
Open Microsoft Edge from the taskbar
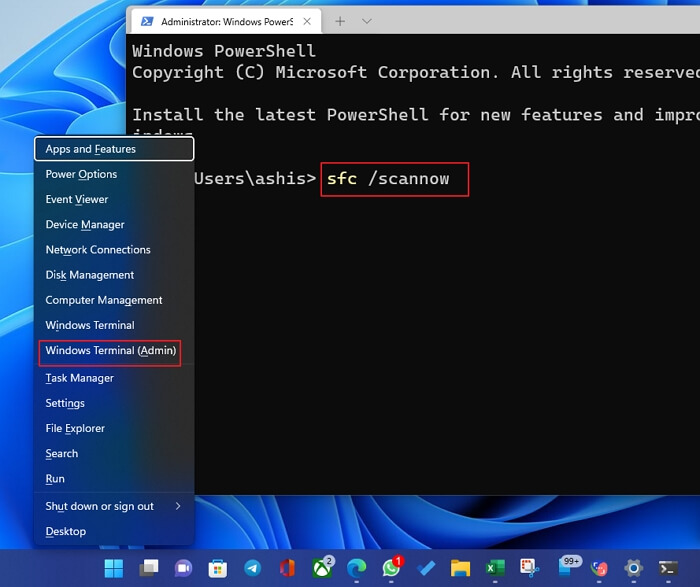(357, 568)
